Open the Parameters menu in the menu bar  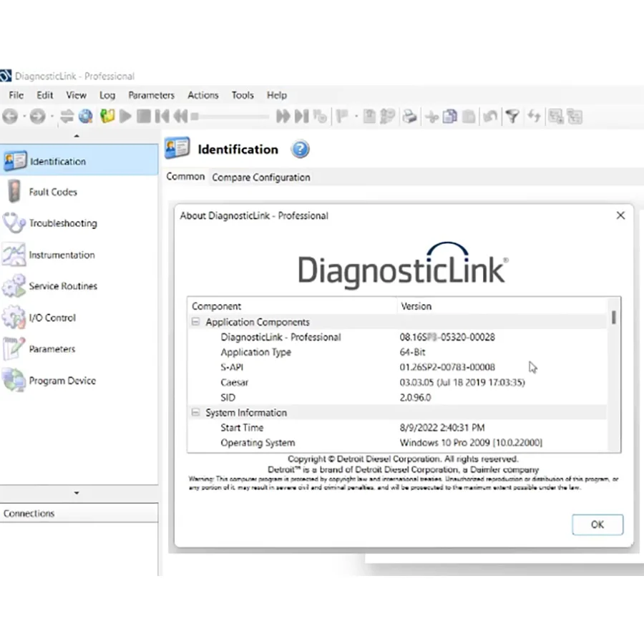pos(151,95)
